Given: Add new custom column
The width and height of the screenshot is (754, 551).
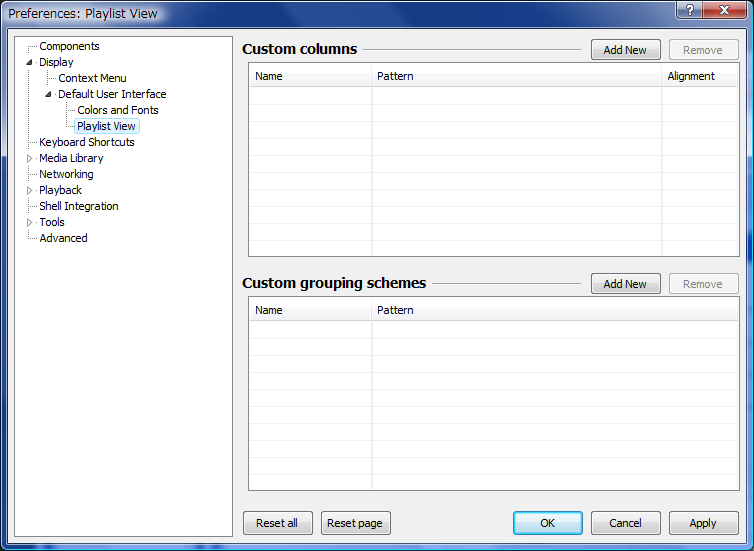Looking at the screenshot, I should pyautogui.click(x=625, y=50).
